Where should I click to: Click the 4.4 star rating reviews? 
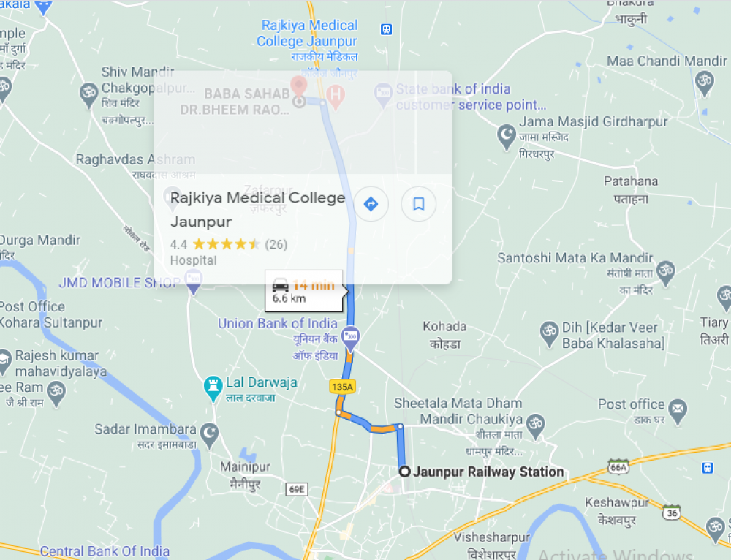tap(228, 244)
